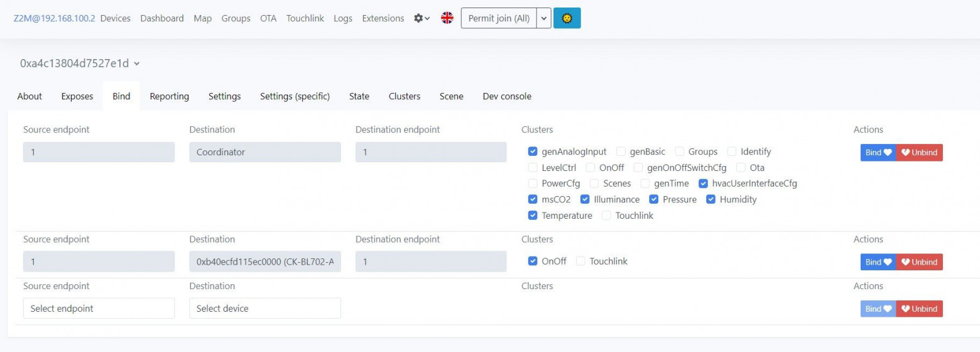
Task: Open the Z2M@192.168.100.2 link
Action: click(x=55, y=18)
